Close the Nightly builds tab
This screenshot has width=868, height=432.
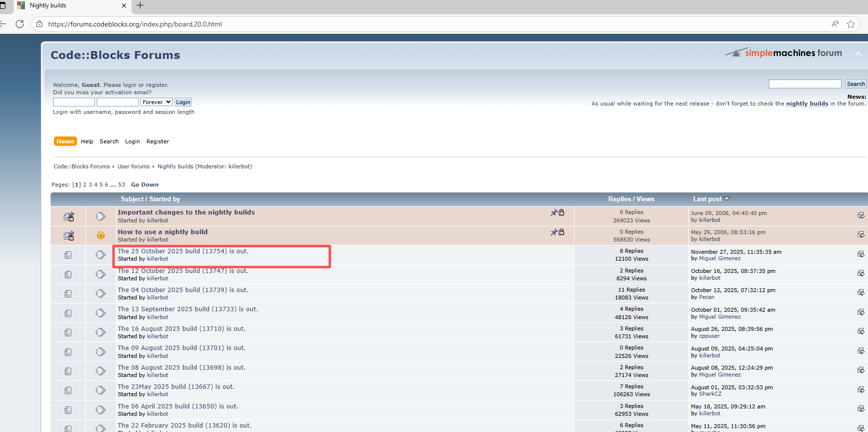pos(124,5)
